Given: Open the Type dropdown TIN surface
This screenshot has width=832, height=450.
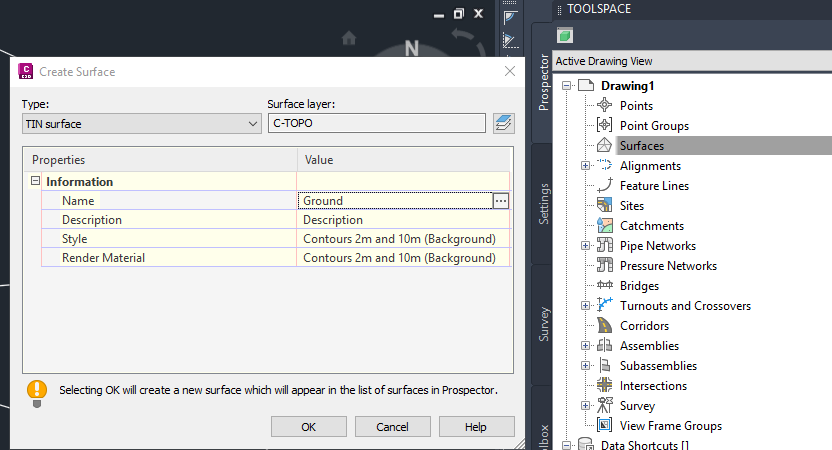Looking at the screenshot, I should click(x=142, y=124).
